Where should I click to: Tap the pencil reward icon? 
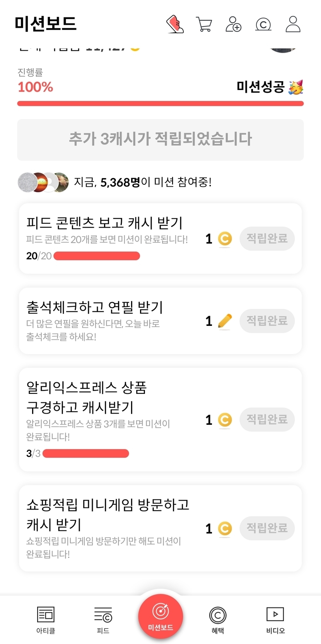[225, 321]
